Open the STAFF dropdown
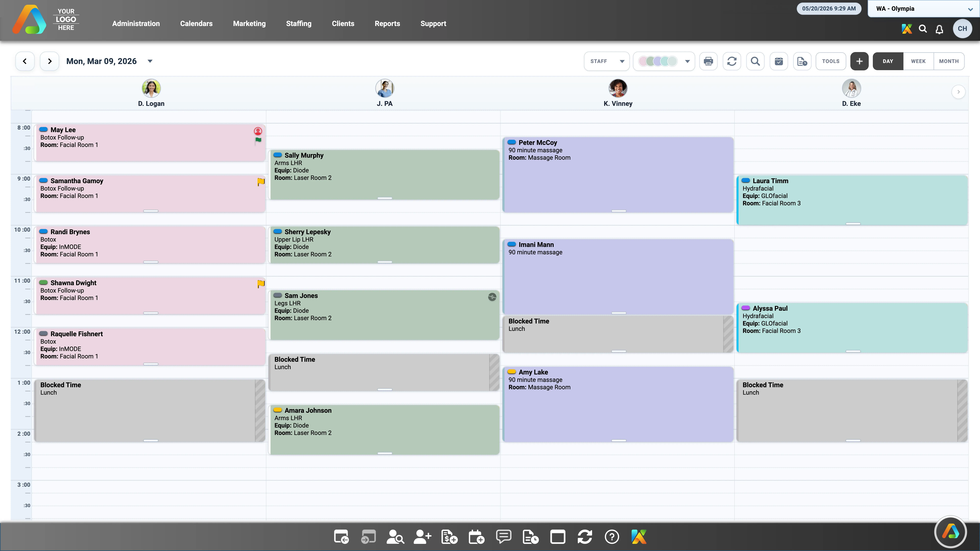The width and height of the screenshot is (980, 551). (x=607, y=61)
